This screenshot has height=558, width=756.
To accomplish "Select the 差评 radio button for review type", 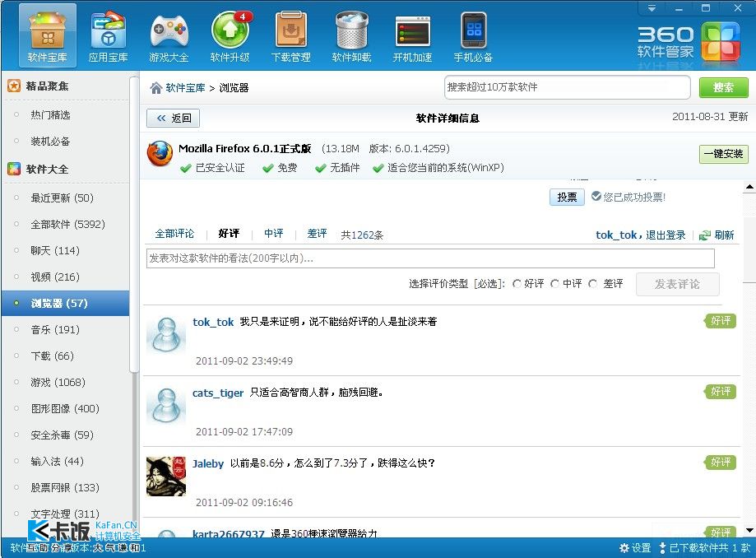I will point(592,284).
